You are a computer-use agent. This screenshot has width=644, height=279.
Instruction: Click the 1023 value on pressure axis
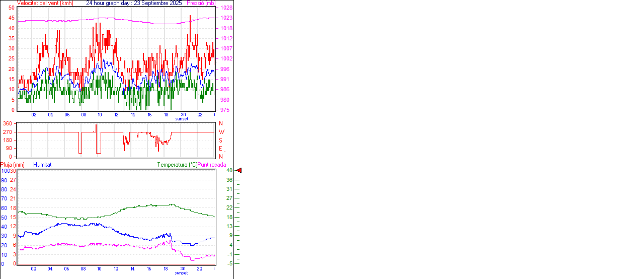click(226, 18)
